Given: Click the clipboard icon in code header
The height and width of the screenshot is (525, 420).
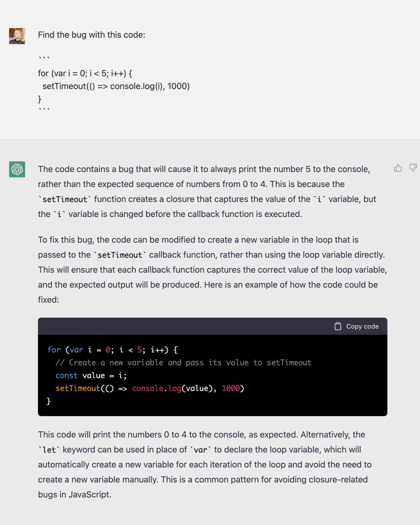Looking at the screenshot, I should (x=338, y=326).
